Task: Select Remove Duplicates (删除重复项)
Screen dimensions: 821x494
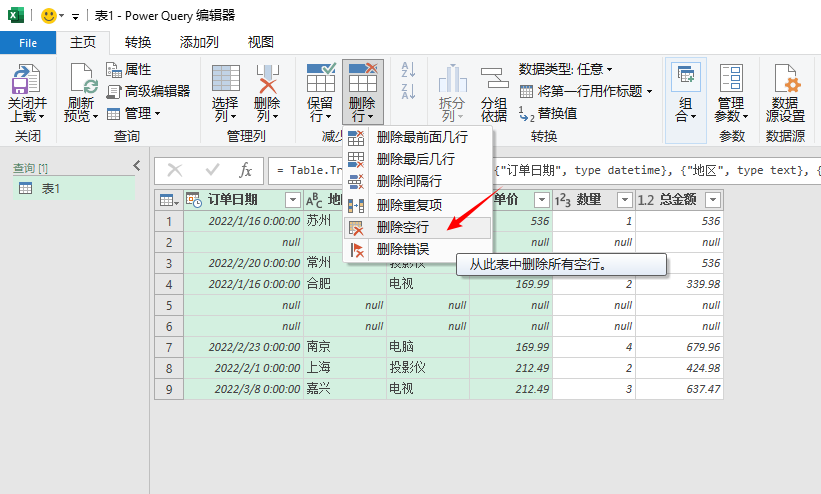Action: (418, 205)
